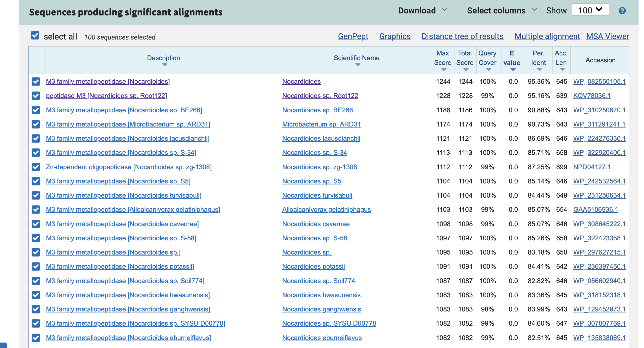Select the 98% query cover cell

[487, 309]
